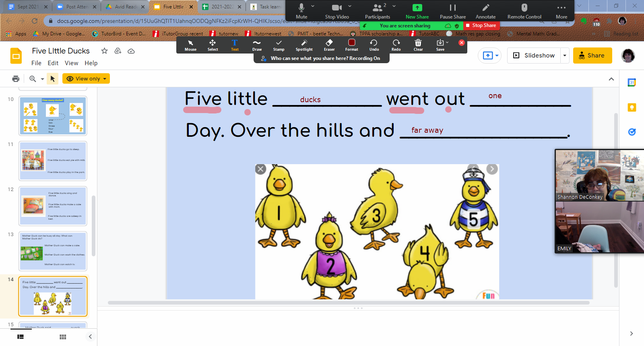Pick the Draw annotation tool

click(x=257, y=45)
